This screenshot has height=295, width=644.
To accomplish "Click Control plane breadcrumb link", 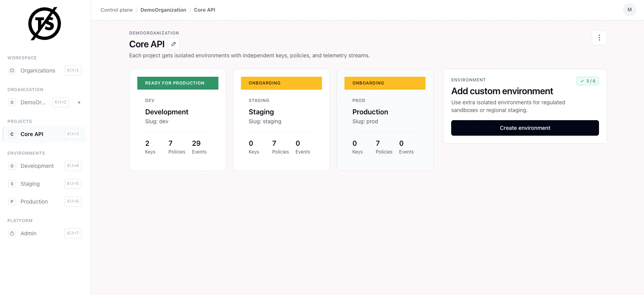I will 116,10.
